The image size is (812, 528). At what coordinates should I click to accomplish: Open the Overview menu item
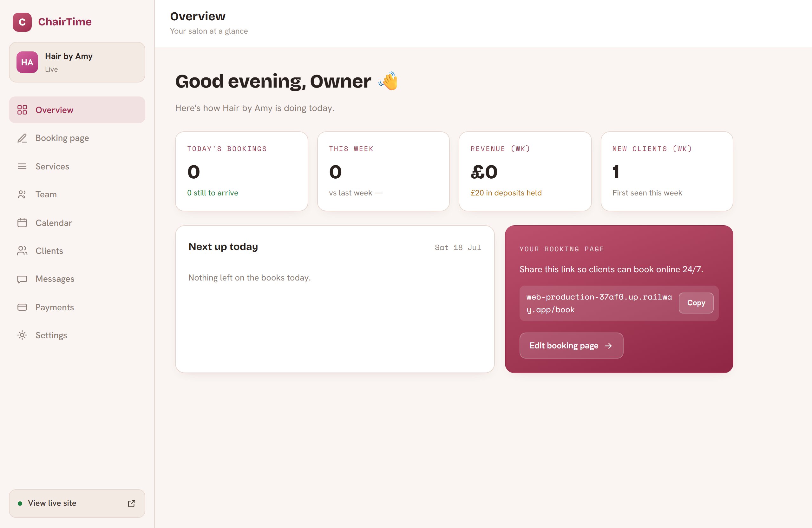77,110
